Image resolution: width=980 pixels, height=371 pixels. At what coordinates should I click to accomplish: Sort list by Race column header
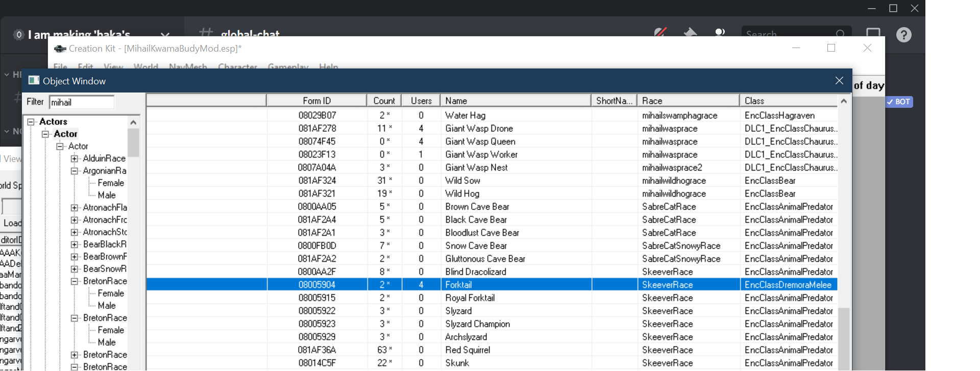coord(689,101)
